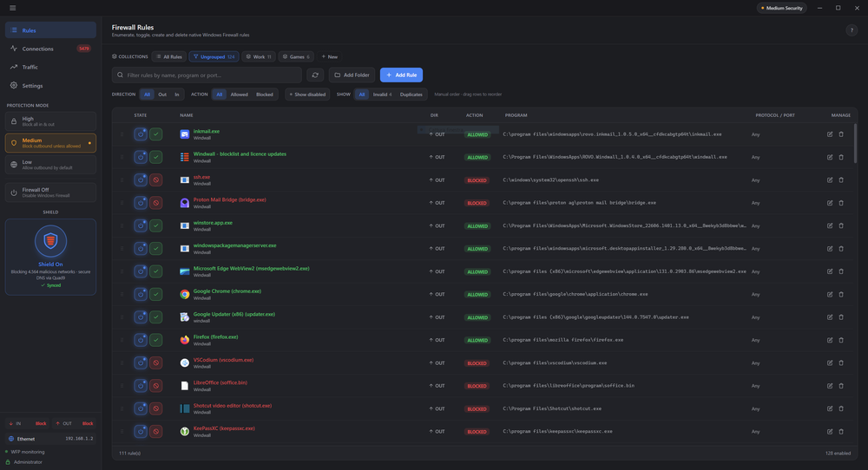Delete the KeePassXC rule
This screenshot has width=868, height=470.
pyautogui.click(x=841, y=431)
